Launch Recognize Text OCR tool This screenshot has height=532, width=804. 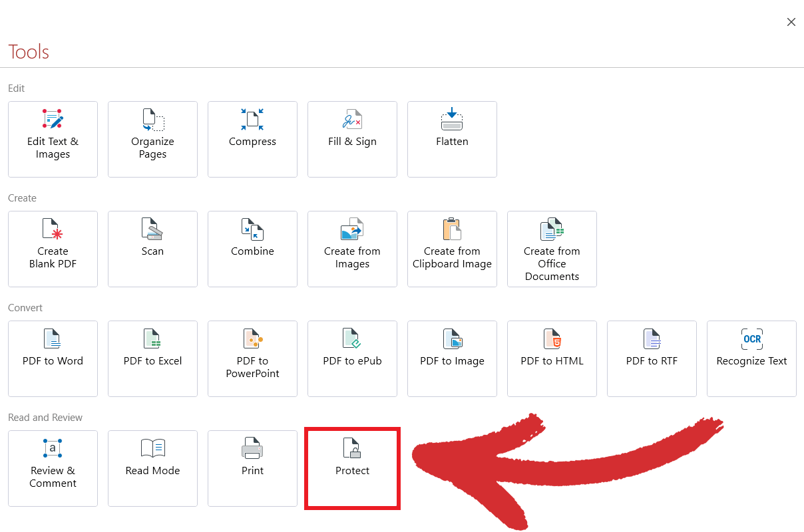click(751, 358)
